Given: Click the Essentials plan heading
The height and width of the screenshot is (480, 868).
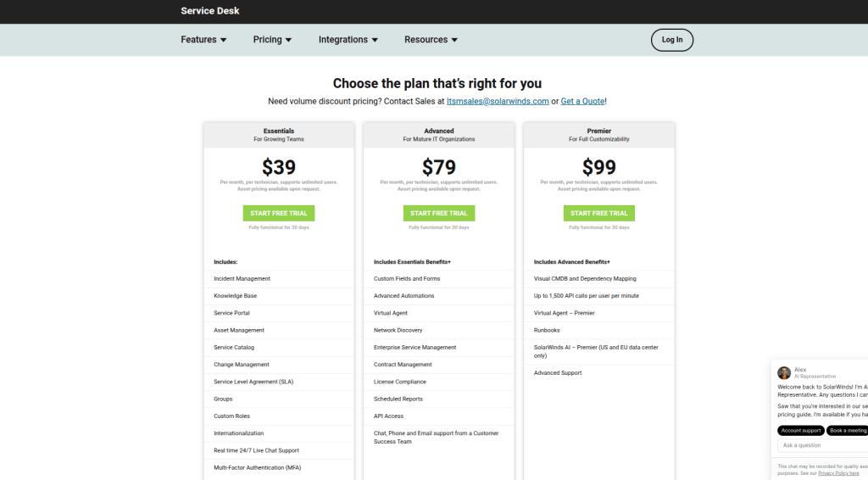Looking at the screenshot, I should (x=278, y=131).
